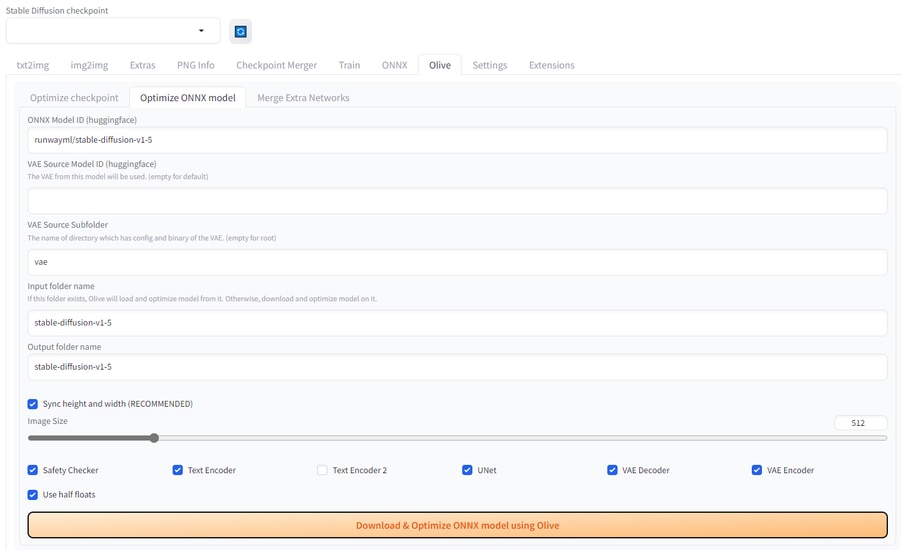Click the refresh checkpoint list icon
The image size is (902, 550).
click(x=240, y=31)
